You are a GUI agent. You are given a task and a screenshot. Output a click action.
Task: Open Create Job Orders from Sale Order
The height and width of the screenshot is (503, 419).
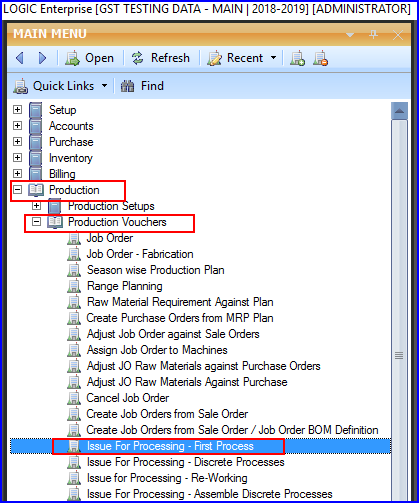click(x=167, y=414)
